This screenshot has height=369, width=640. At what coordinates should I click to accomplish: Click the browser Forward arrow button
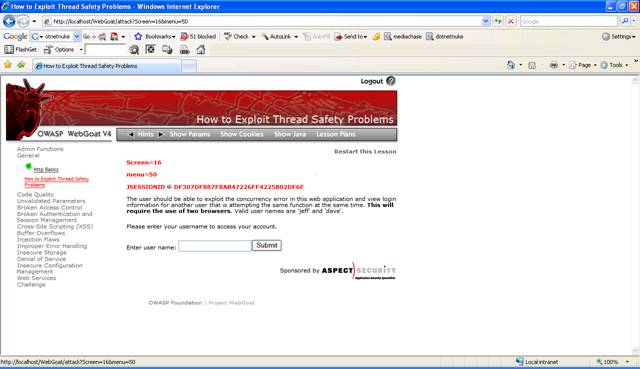pos(24,21)
